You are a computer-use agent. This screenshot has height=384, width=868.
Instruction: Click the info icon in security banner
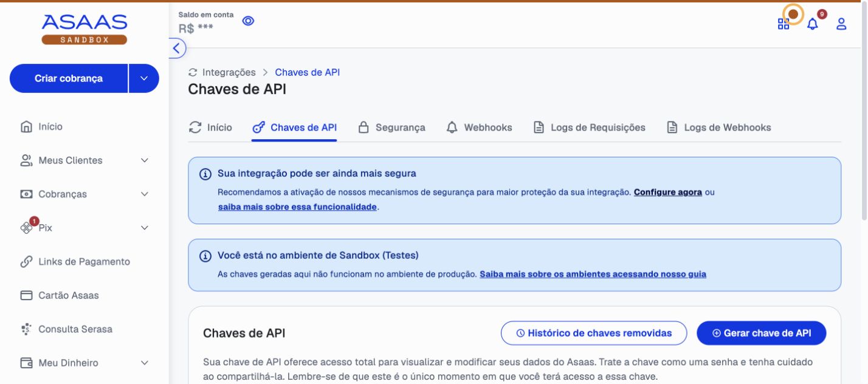tap(205, 174)
